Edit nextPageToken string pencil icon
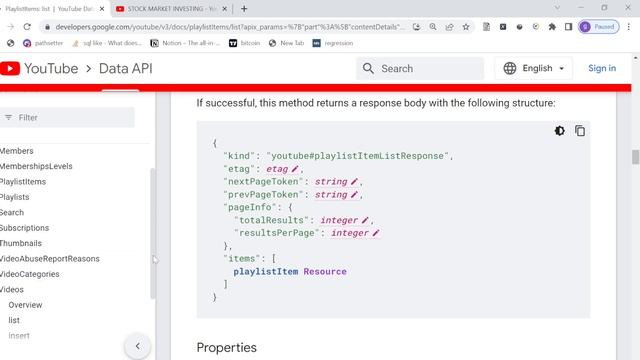The width and height of the screenshot is (640, 360). click(354, 181)
